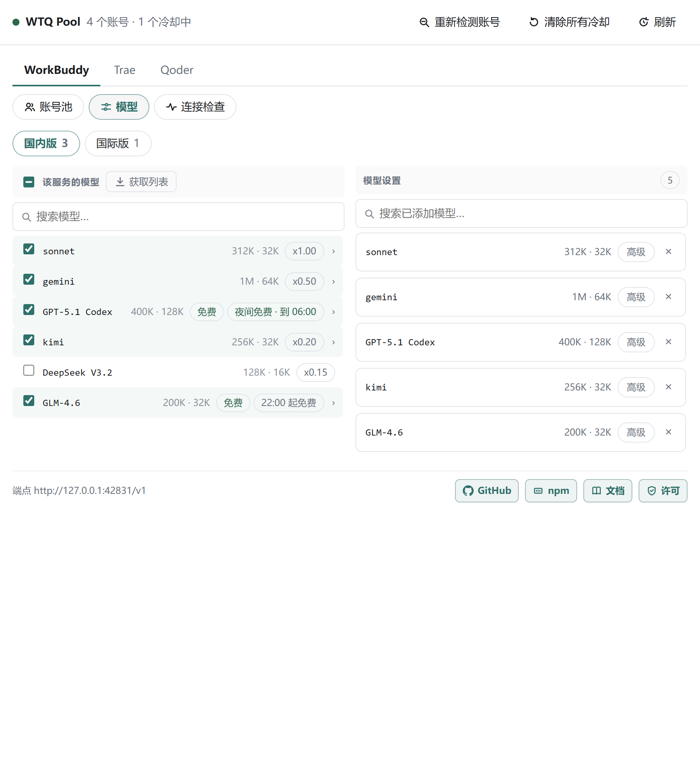This screenshot has width=700, height=770.
Task: Click the x0.15 badge on DeepSeek V3.2
Action: (x=316, y=373)
